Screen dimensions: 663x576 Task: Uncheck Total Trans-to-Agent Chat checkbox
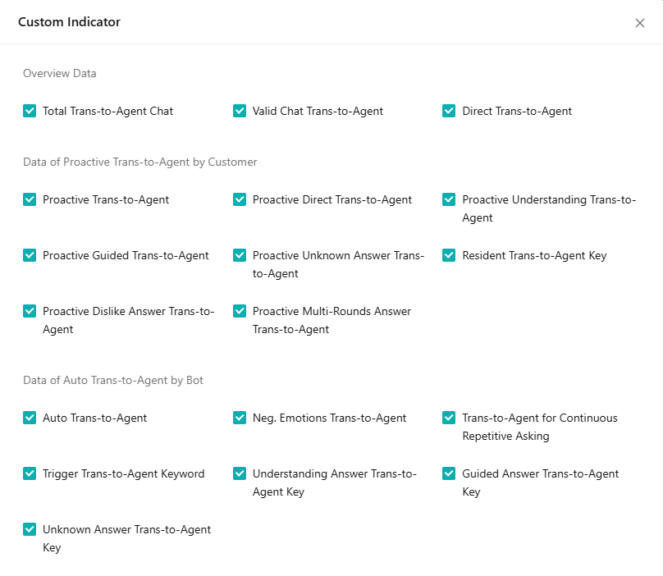click(30, 111)
